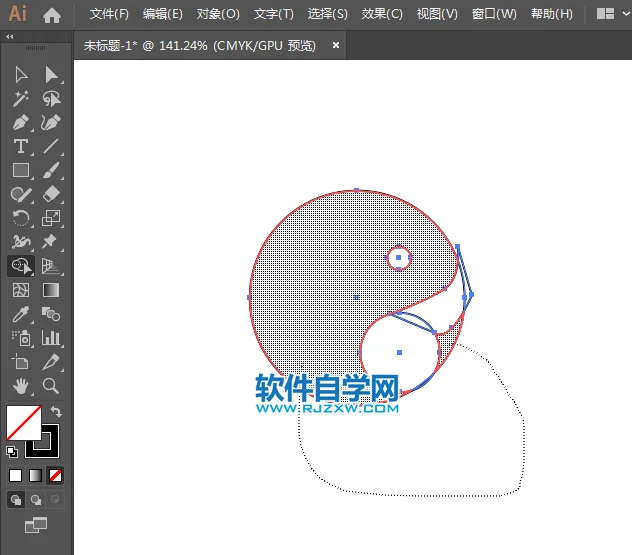Select the Shaper tool
The width and height of the screenshot is (632, 555).
21,194
